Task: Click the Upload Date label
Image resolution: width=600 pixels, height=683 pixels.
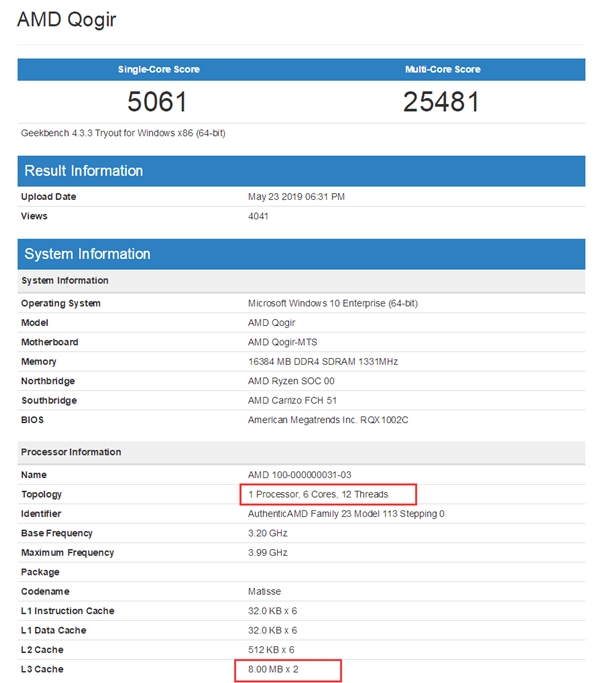Action: pyautogui.click(x=48, y=196)
